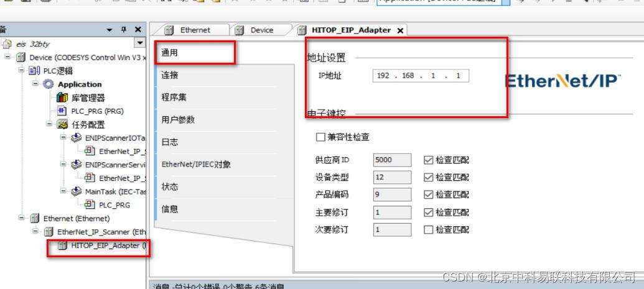The image size is (644, 289).
Task: Enable 检查匹配 for 次要修订
Action: (x=428, y=229)
